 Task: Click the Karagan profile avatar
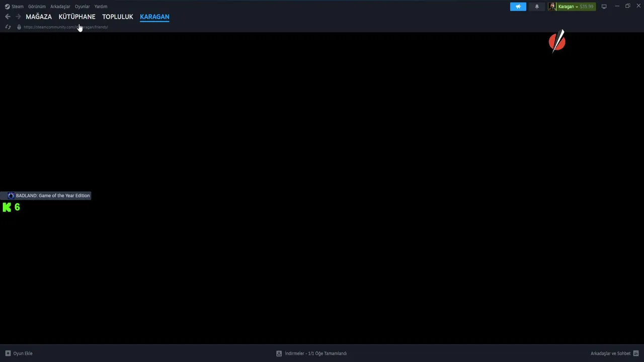point(552,7)
